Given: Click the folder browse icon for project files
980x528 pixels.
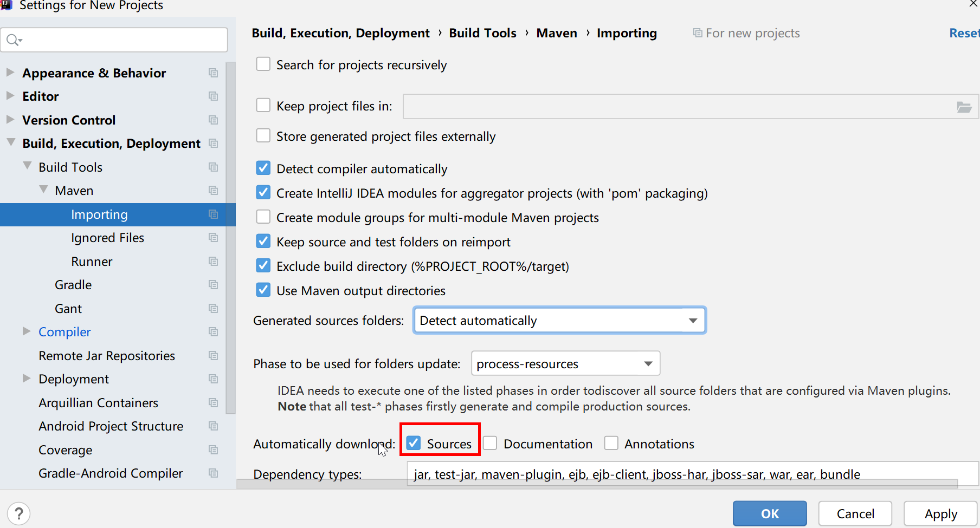Looking at the screenshot, I should (x=964, y=107).
